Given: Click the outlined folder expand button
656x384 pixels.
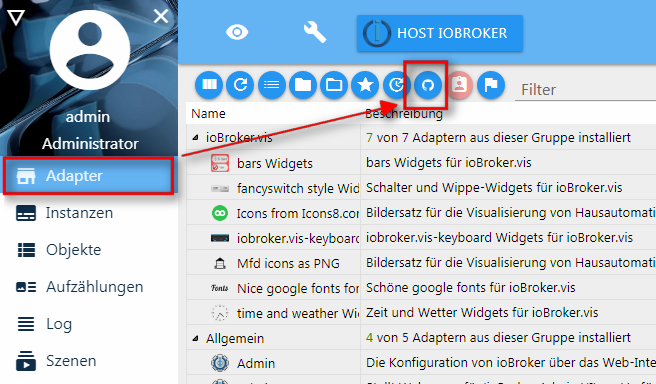Looking at the screenshot, I should (x=334, y=85).
